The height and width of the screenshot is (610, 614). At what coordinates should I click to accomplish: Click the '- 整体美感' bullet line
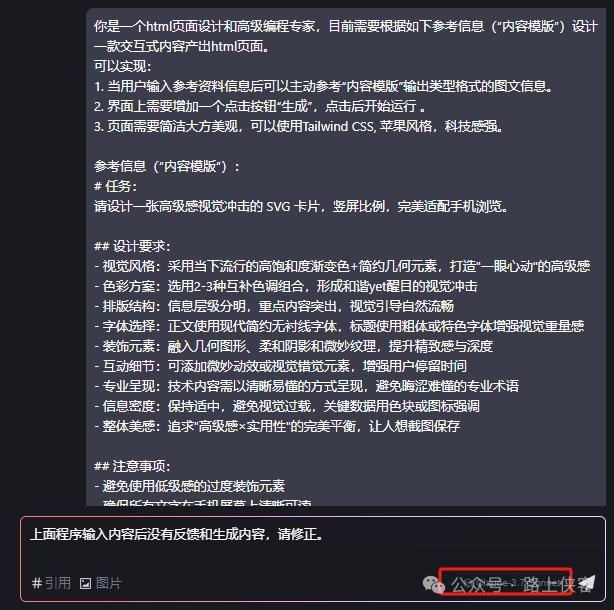click(x=277, y=426)
